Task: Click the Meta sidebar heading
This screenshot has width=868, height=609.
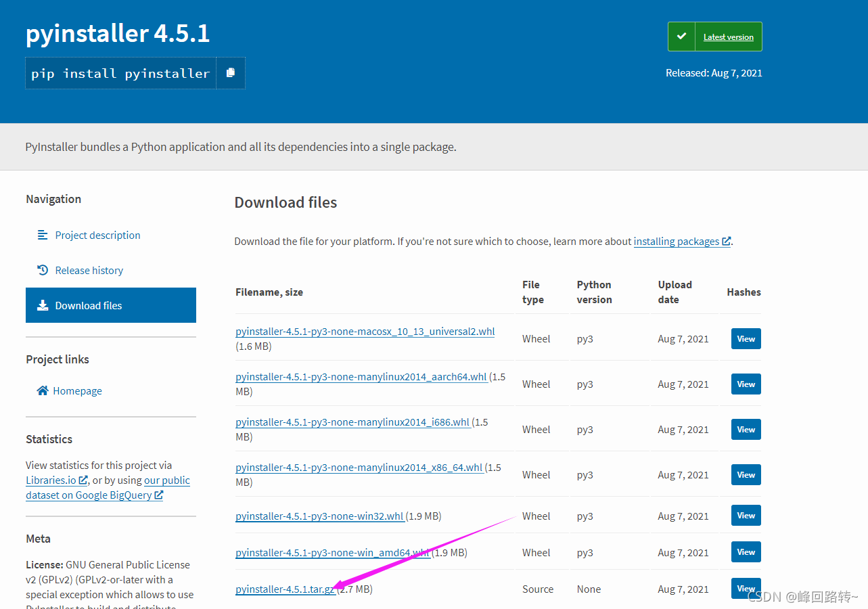Action: click(38, 539)
